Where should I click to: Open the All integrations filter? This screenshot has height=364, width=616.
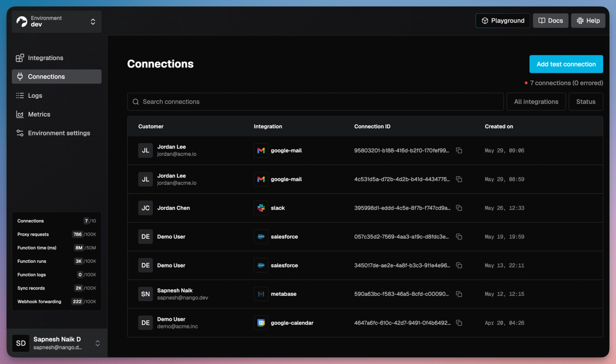(x=536, y=102)
